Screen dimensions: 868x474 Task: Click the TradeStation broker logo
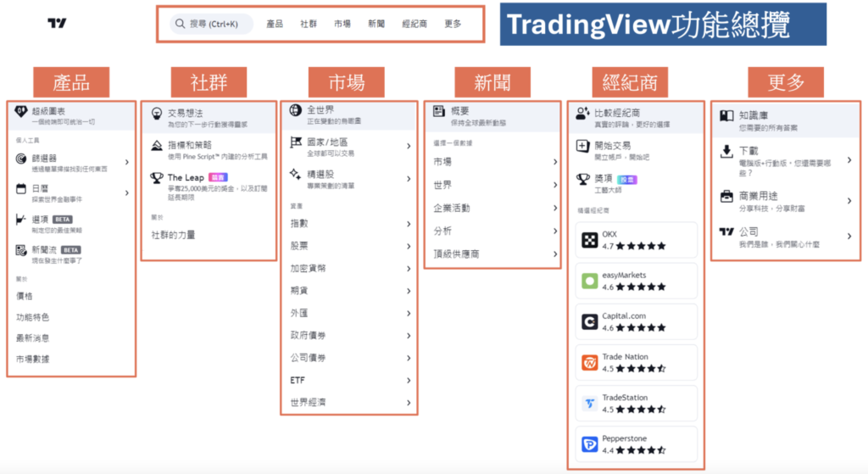pos(590,404)
